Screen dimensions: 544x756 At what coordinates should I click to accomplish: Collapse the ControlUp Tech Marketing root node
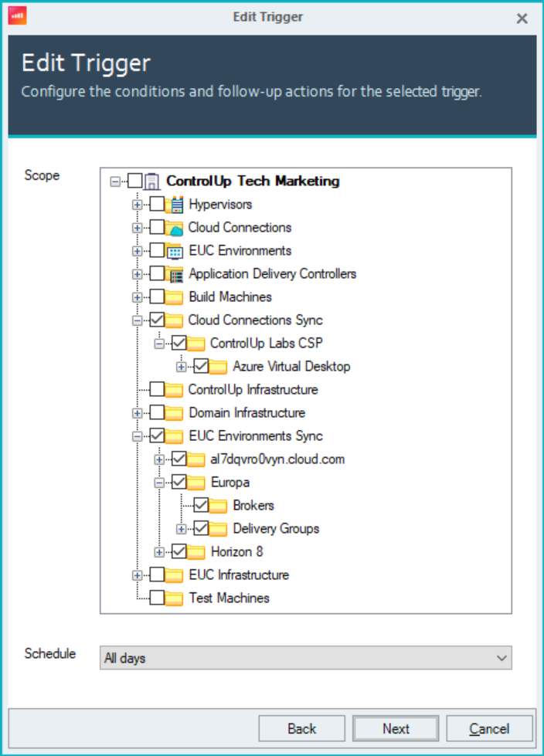pyautogui.click(x=115, y=181)
